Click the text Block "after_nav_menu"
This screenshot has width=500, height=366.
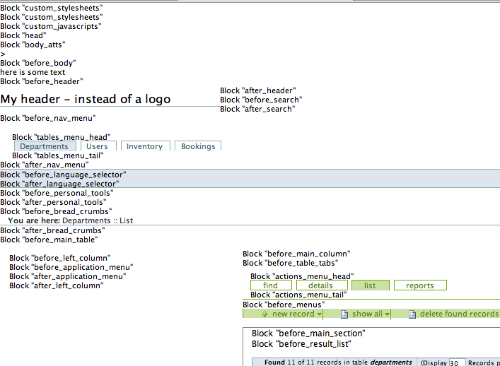45,165
